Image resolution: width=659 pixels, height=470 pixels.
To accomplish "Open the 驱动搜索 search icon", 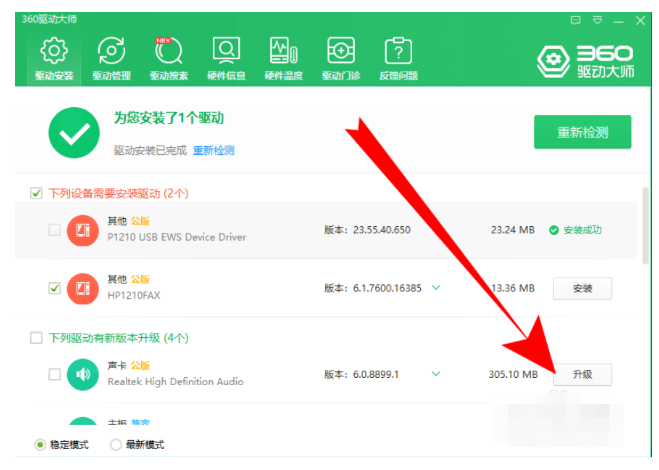I will (168, 57).
